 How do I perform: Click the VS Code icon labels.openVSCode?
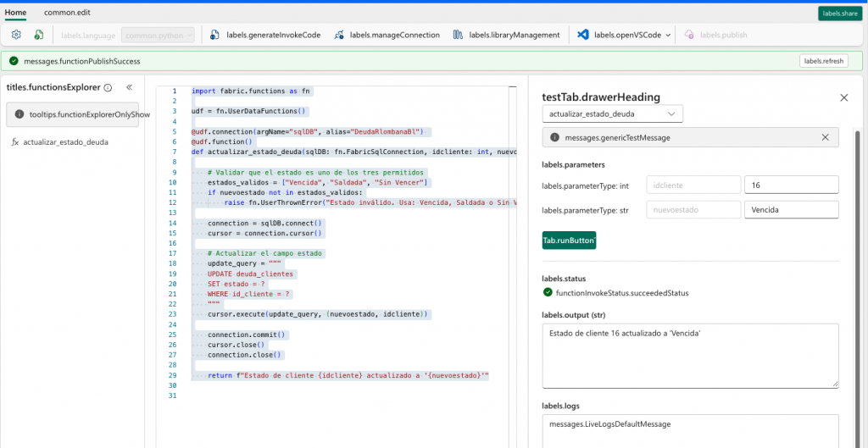pos(583,35)
